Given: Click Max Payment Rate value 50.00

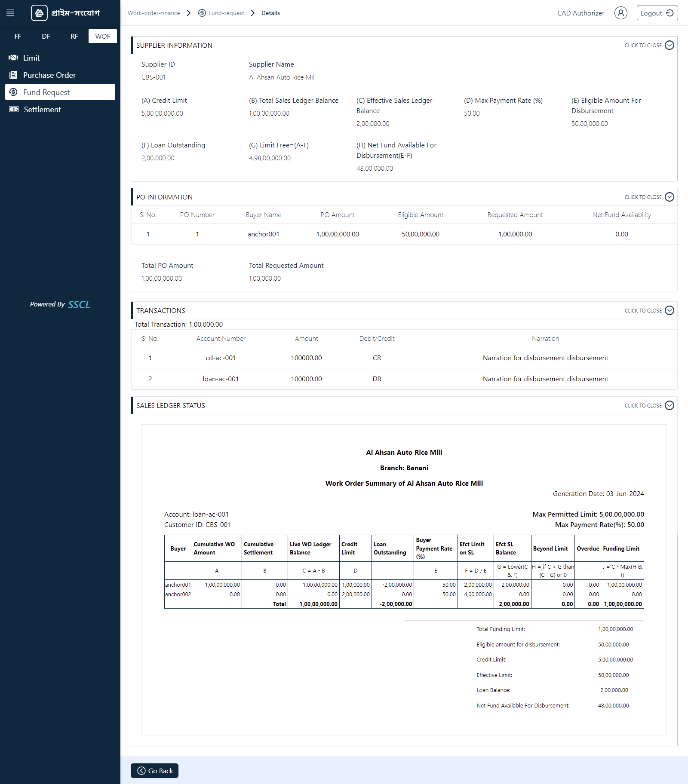Looking at the screenshot, I should click(472, 113).
